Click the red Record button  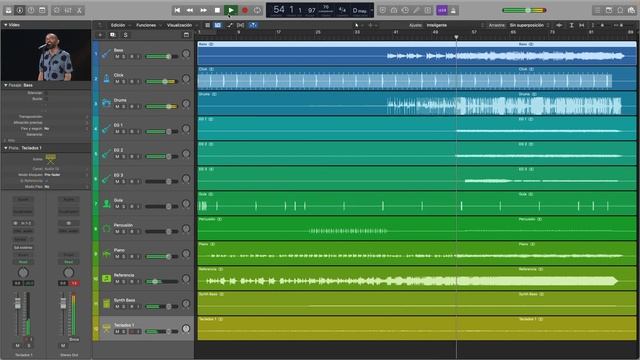[245, 10]
